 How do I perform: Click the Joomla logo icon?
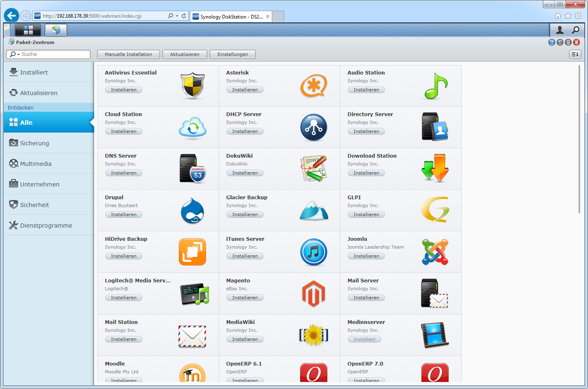(435, 252)
